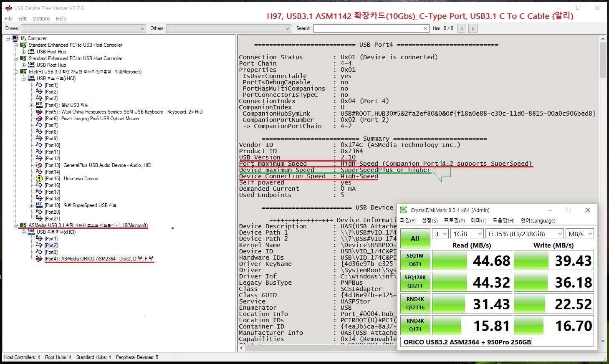The height and width of the screenshot is (364, 609).
Task: Select the [Port20] tree row
Action: (53, 212)
